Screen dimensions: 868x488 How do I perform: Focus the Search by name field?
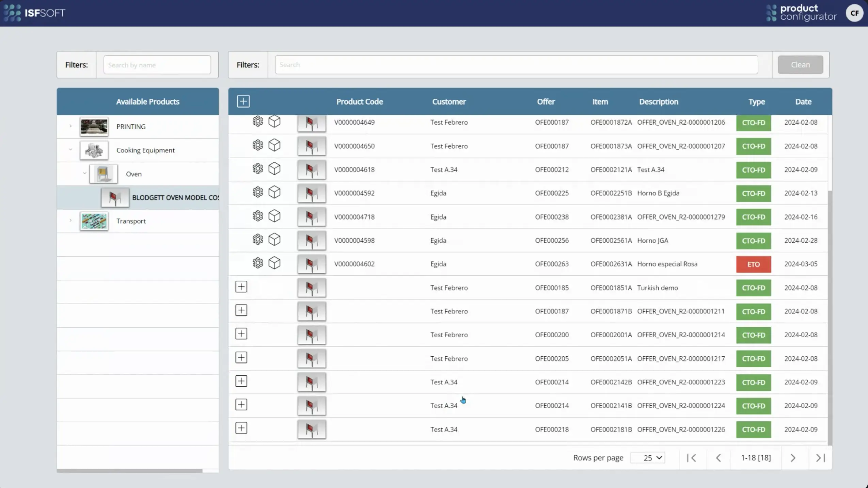click(x=157, y=65)
